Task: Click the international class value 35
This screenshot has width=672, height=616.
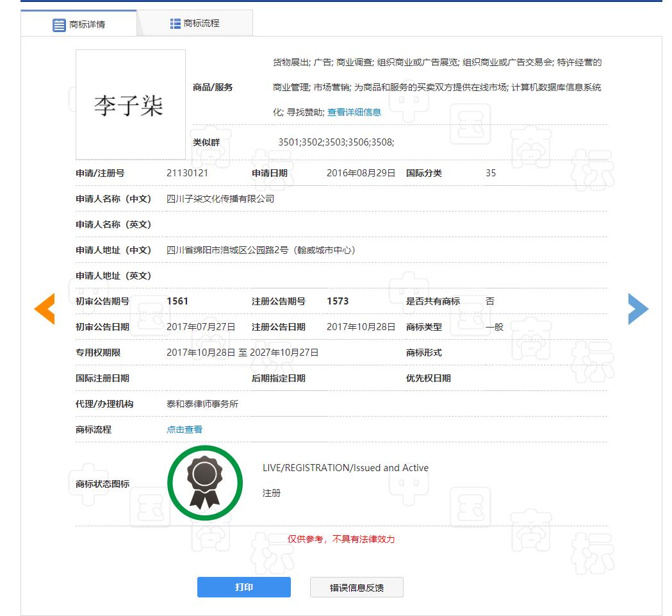Action: pyautogui.click(x=491, y=173)
